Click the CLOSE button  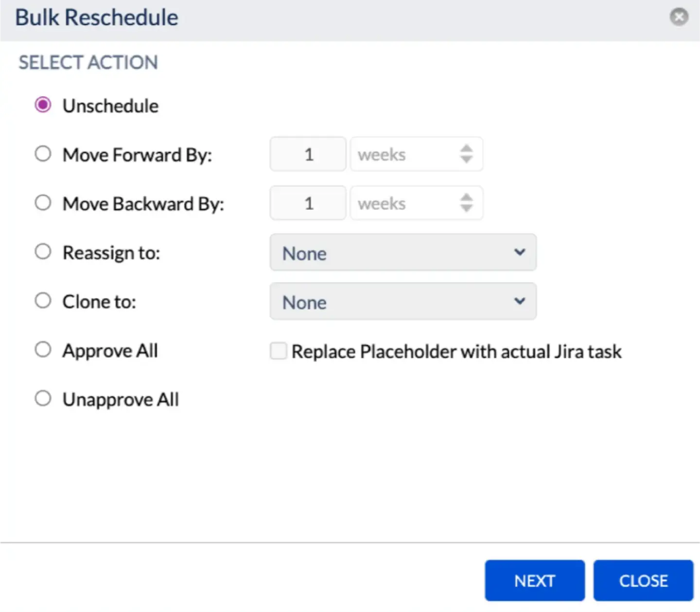[643, 580]
